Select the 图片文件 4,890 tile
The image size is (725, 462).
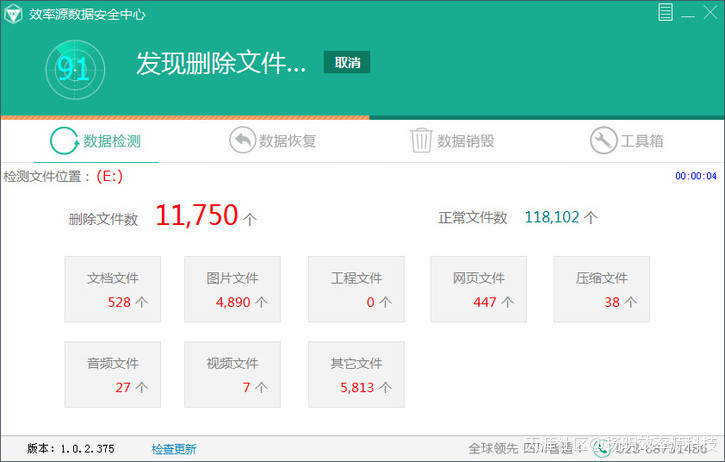232,289
